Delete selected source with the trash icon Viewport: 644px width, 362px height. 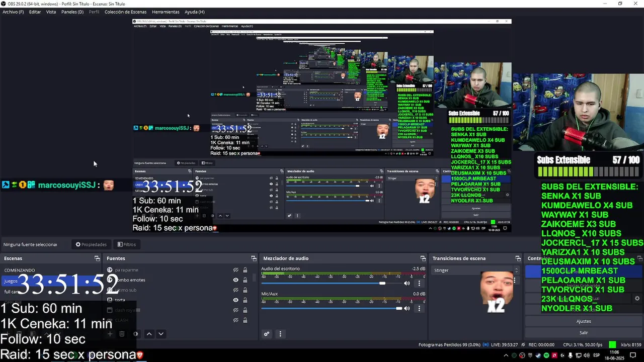pos(122,334)
